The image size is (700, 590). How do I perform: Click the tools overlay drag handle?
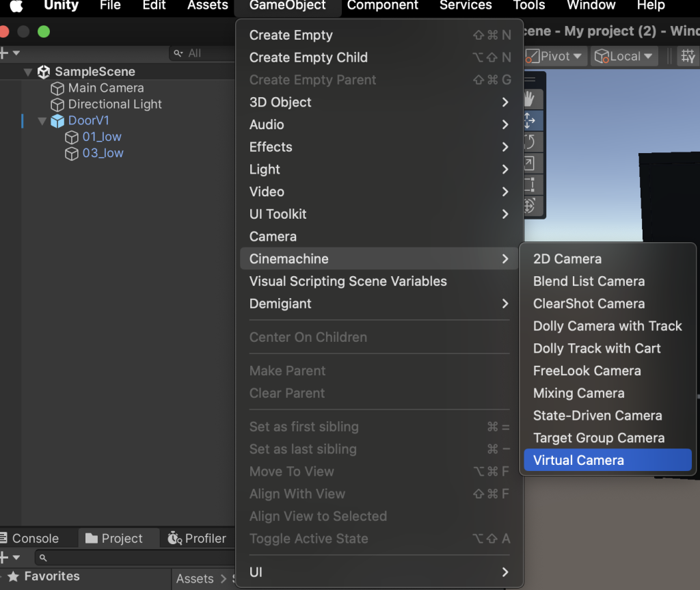point(530,79)
